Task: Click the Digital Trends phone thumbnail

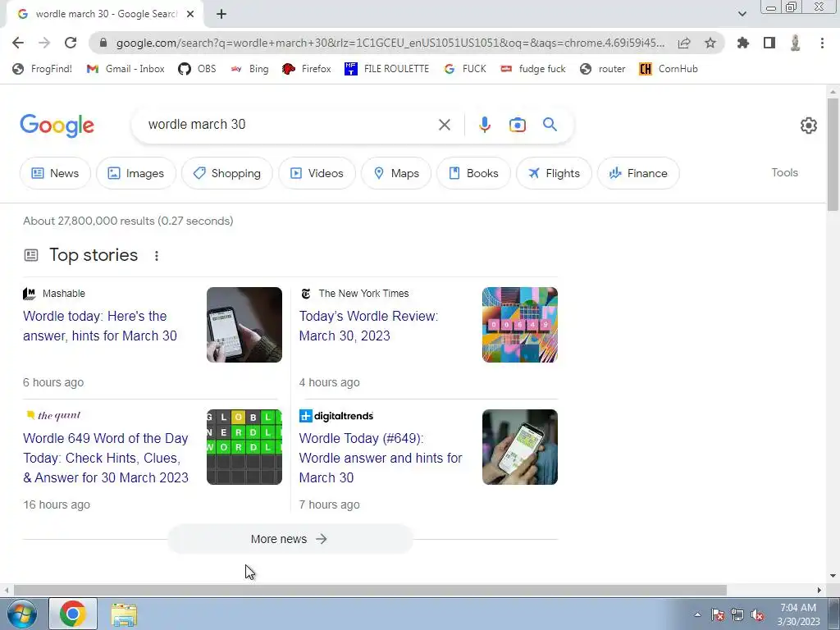Action: [x=519, y=447]
